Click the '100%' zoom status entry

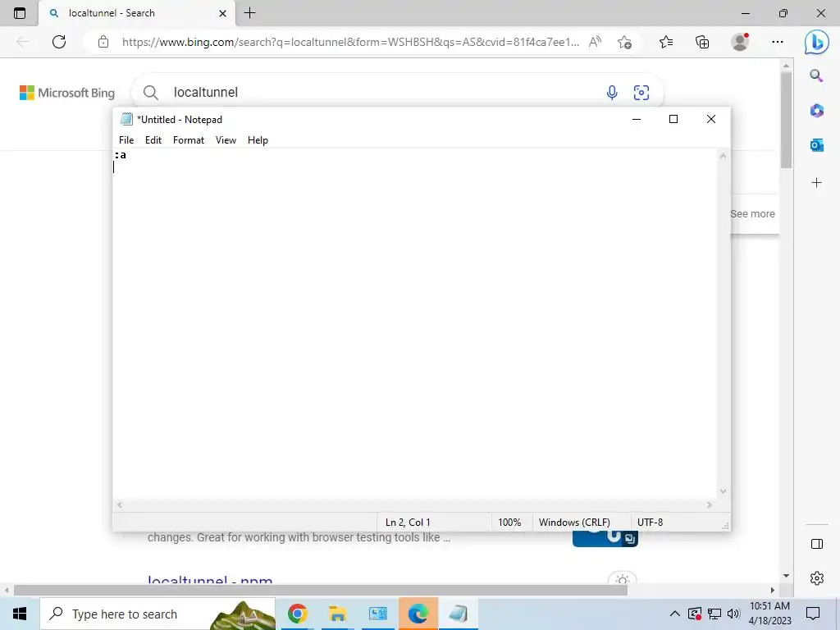tap(509, 523)
